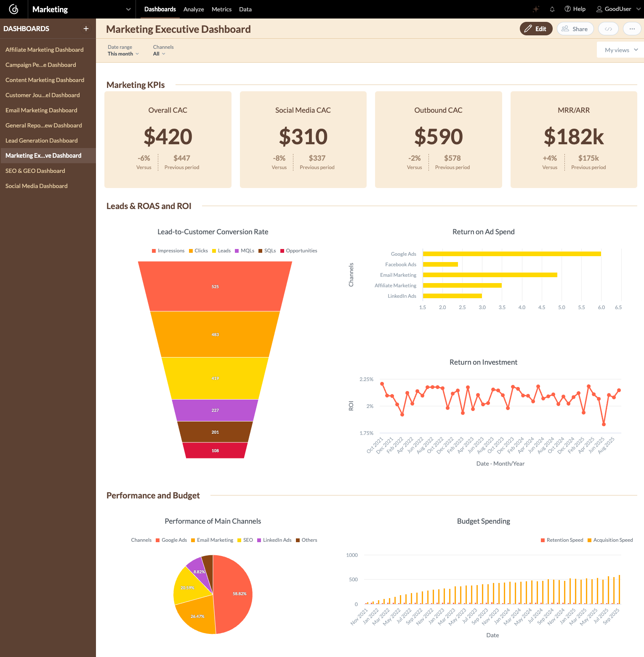Open the Email Marketing Dashboard

point(41,110)
